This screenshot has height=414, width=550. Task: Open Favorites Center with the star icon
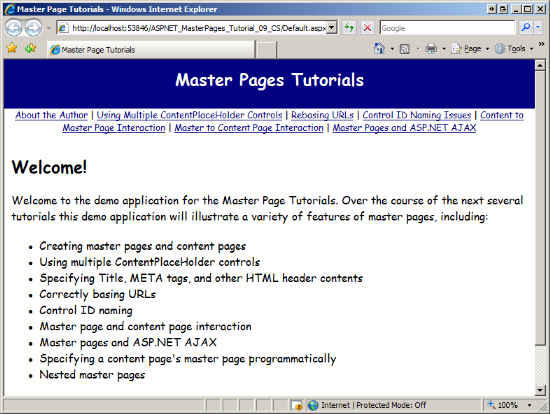coord(12,48)
